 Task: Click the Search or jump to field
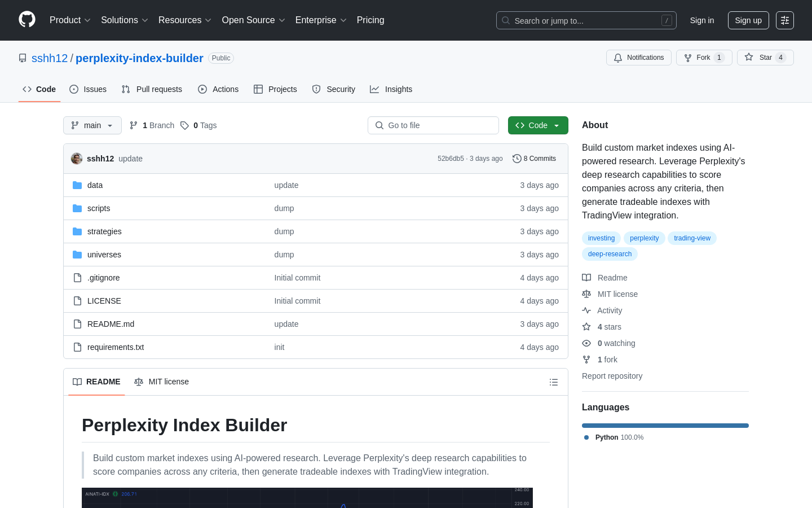(x=586, y=20)
